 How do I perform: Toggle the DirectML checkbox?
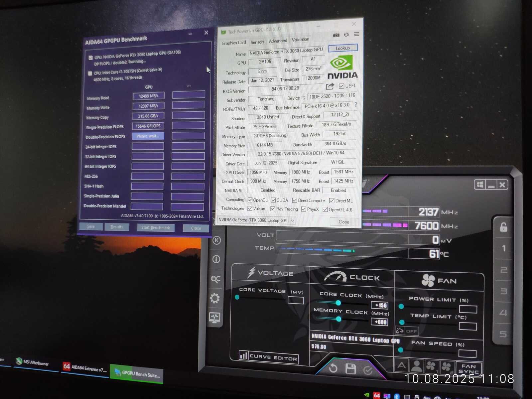pyautogui.click(x=332, y=200)
